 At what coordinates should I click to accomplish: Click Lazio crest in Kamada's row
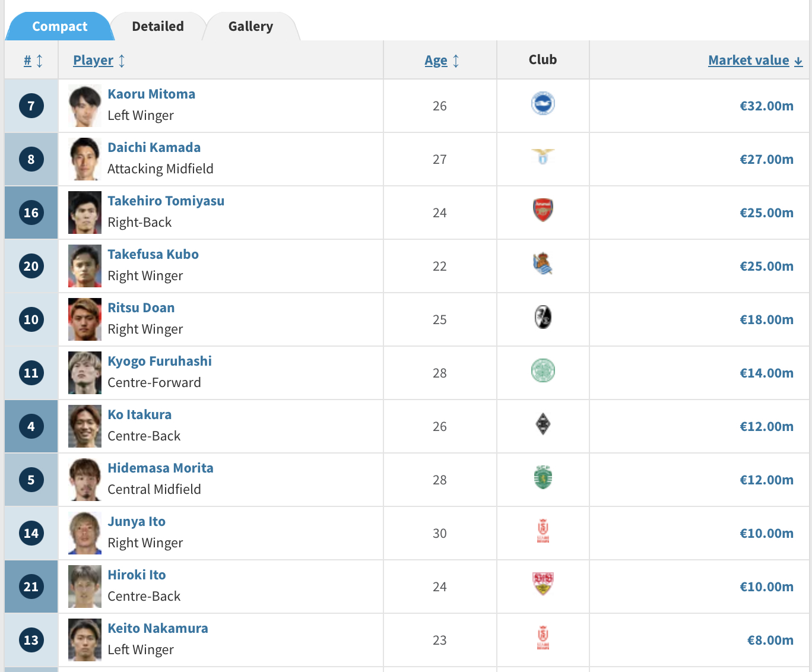543,157
